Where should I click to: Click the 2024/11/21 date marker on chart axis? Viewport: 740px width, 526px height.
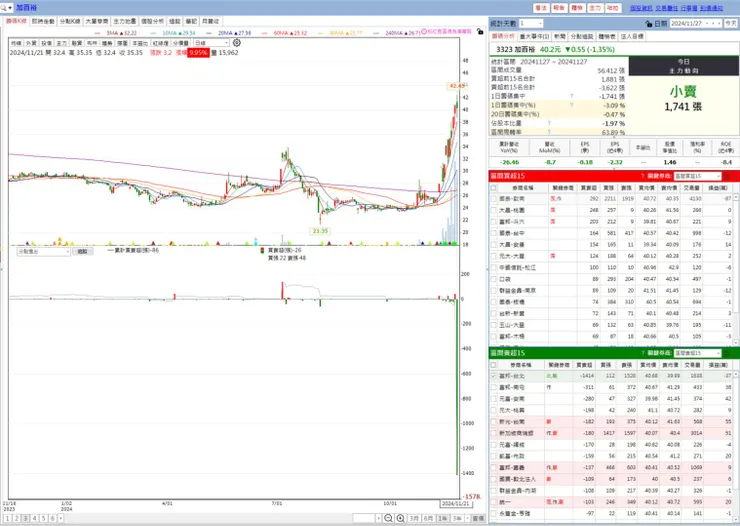tap(455, 504)
